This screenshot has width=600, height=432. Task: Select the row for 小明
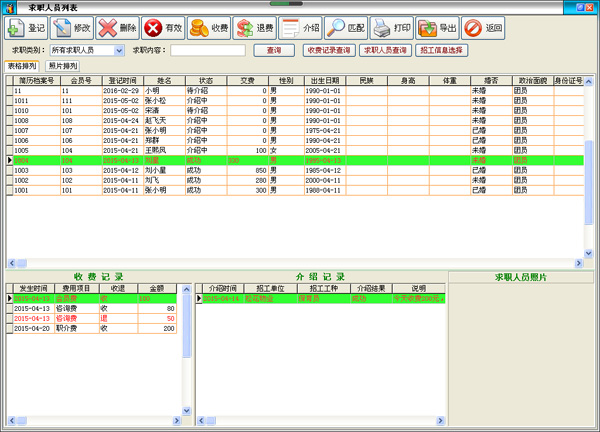295,91
